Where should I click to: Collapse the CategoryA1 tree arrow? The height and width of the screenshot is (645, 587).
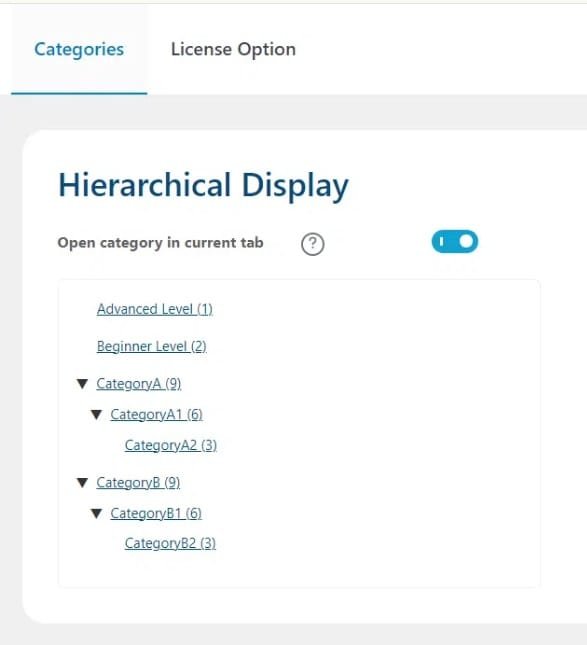pos(96,415)
